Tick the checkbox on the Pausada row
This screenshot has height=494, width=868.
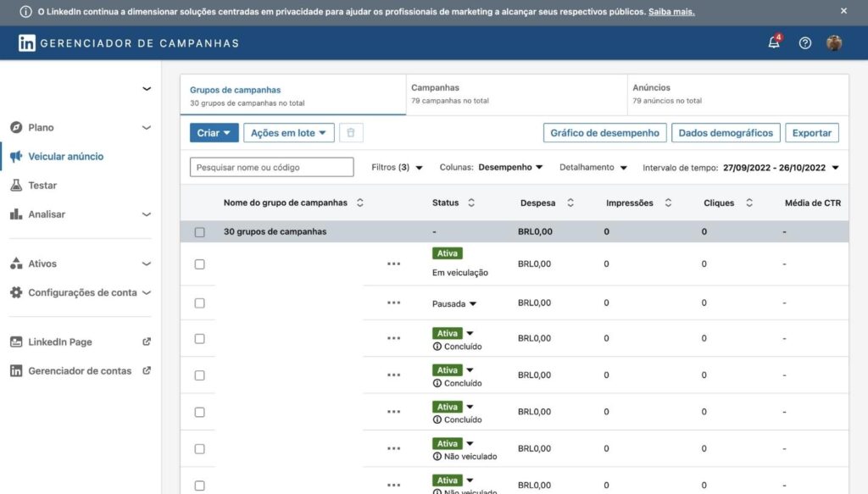coord(200,303)
